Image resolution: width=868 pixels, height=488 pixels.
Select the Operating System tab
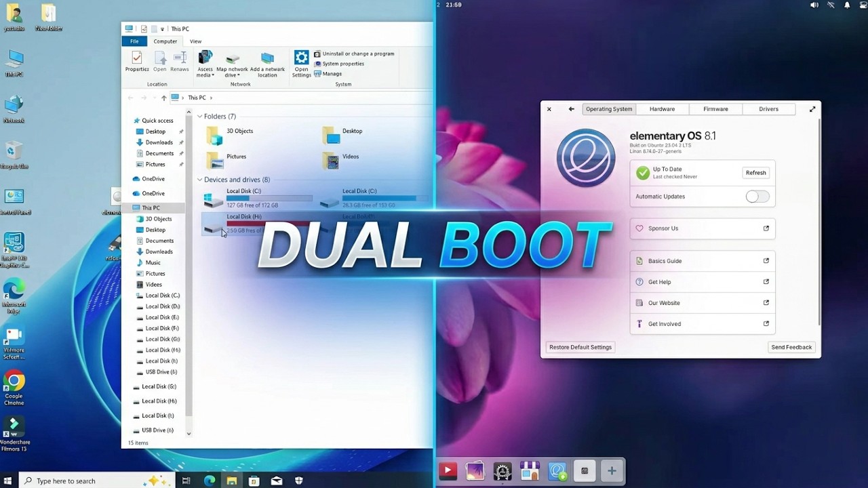pyautogui.click(x=609, y=109)
